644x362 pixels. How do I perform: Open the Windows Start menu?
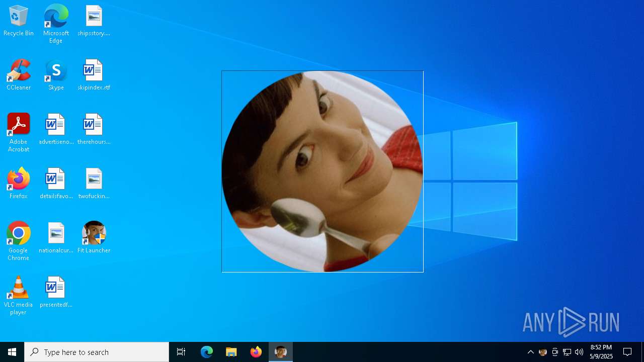coord(12,352)
